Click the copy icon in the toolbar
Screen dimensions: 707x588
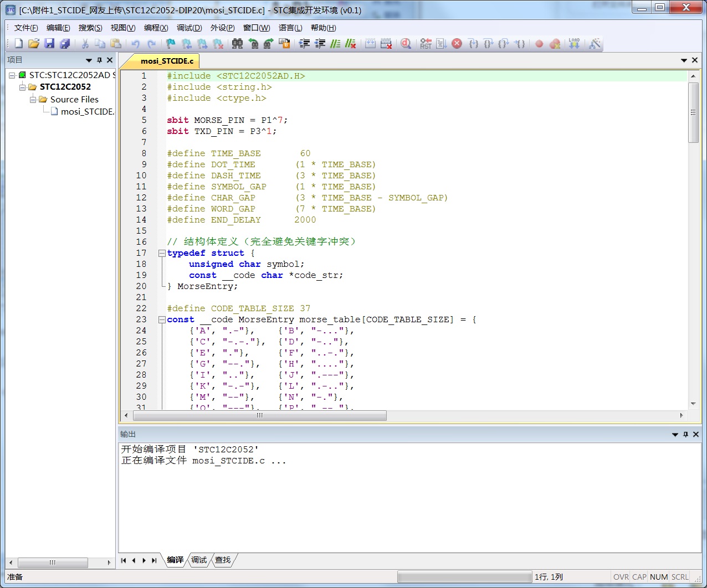(x=100, y=44)
